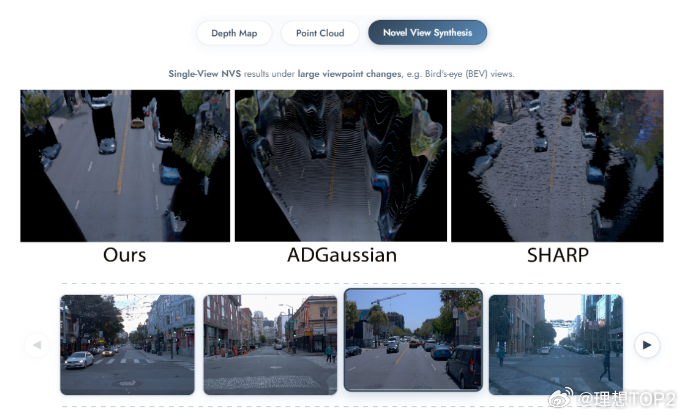Click the yellow taxi in Ours view
Image resolution: width=684 pixels, height=416 pixels.
pos(137,123)
